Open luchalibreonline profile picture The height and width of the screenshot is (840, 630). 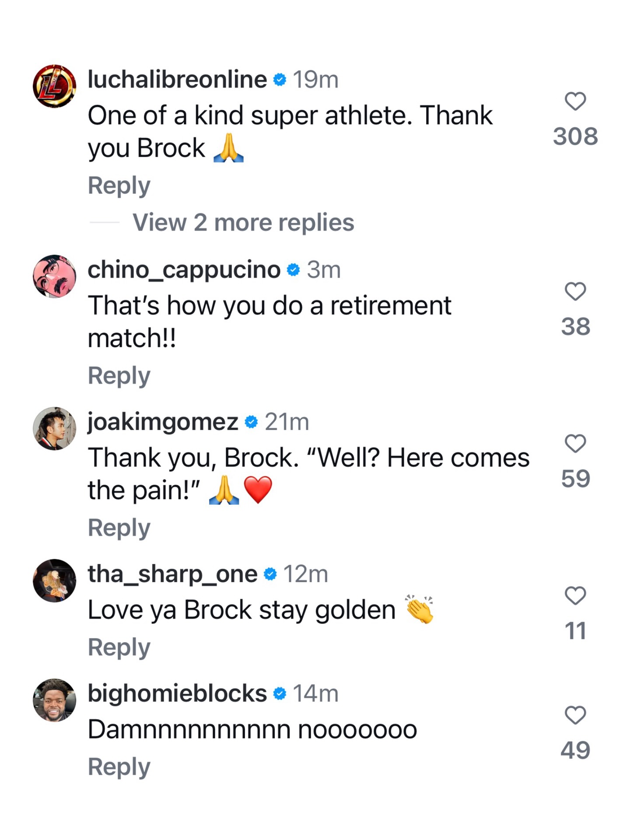tap(54, 86)
